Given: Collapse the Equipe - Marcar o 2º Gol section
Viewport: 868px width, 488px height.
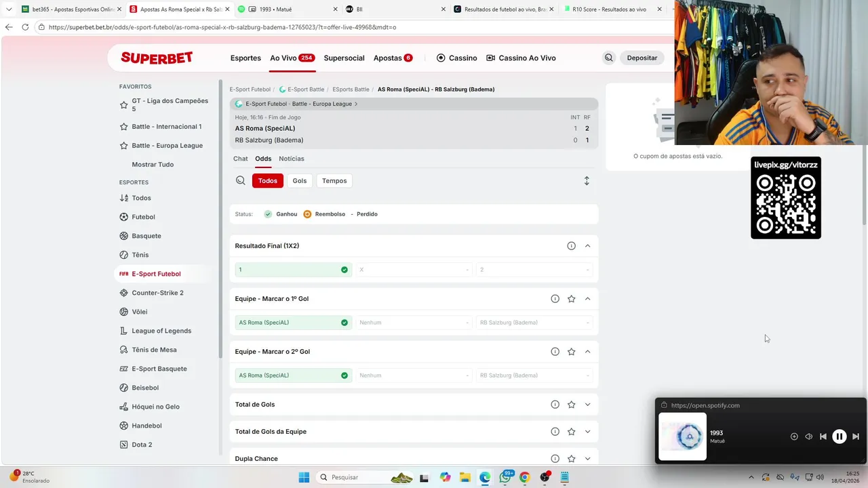Looking at the screenshot, I should pyautogui.click(x=587, y=352).
